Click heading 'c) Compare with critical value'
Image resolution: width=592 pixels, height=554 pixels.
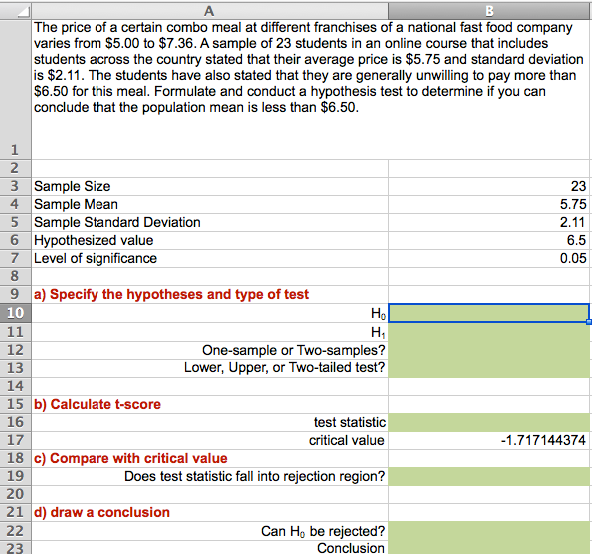131,458
